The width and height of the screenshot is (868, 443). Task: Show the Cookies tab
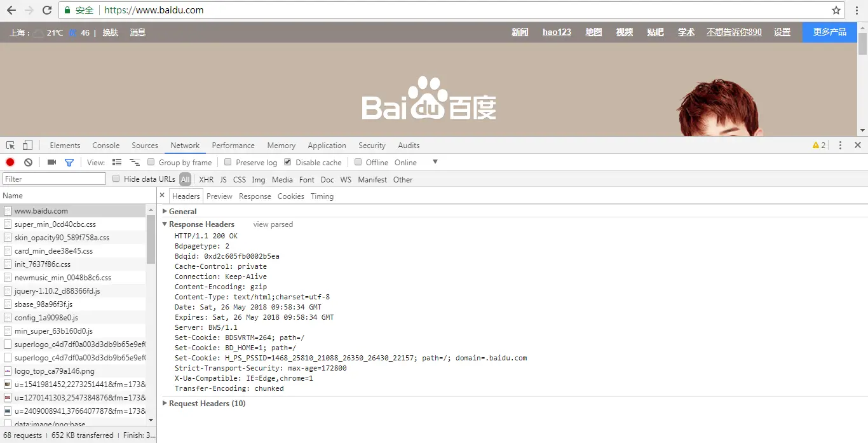tap(291, 196)
